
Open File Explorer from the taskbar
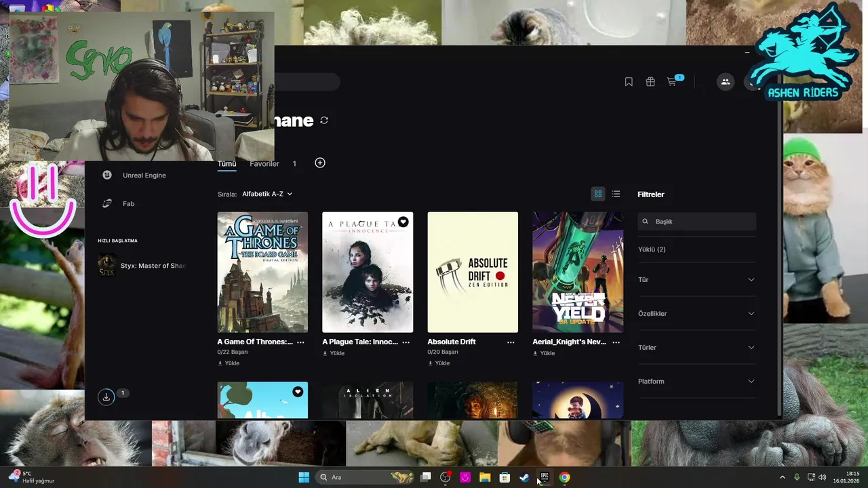[485, 477]
